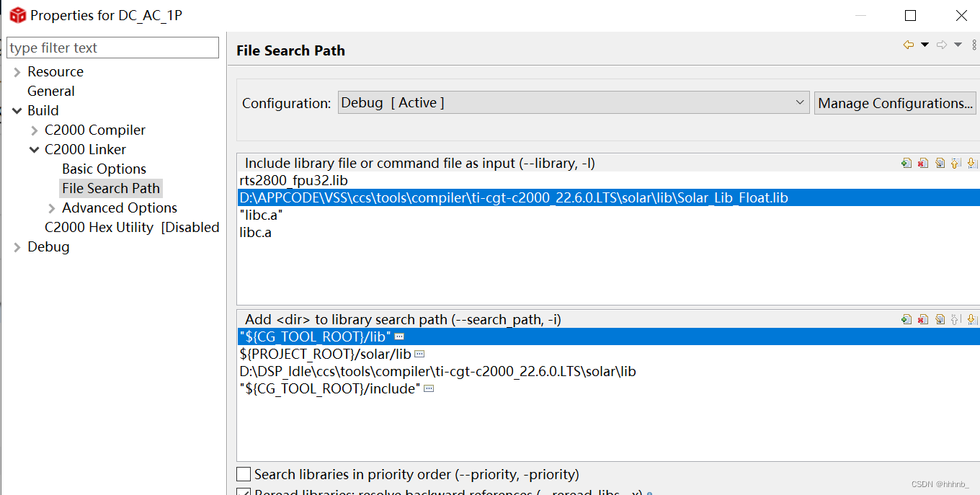The height and width of the screenshot is (495, 980).
Task: Move the selected library entry up
Action: [955, 163]
